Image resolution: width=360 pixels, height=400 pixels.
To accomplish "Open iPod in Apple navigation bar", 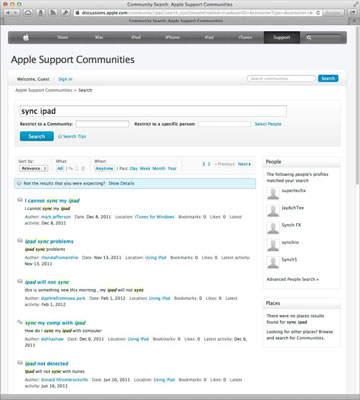I will [136, 37].
